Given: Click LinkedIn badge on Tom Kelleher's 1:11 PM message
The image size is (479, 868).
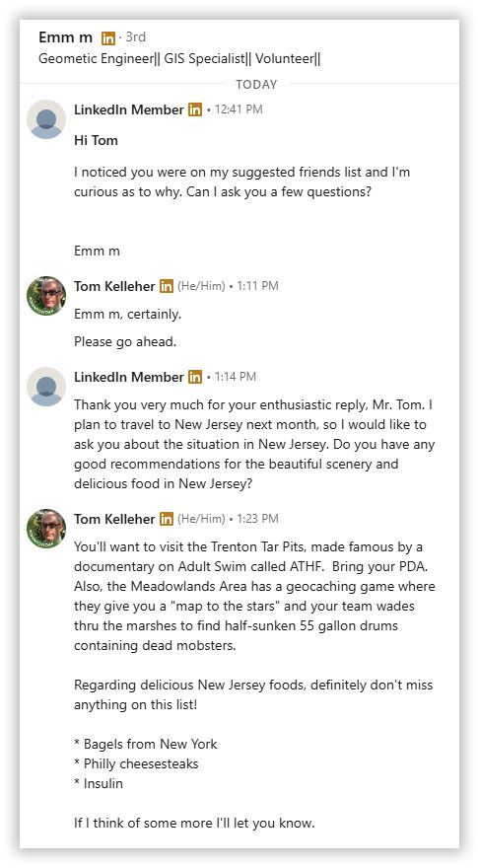Looking at the screenshot, I should [167, 286].
